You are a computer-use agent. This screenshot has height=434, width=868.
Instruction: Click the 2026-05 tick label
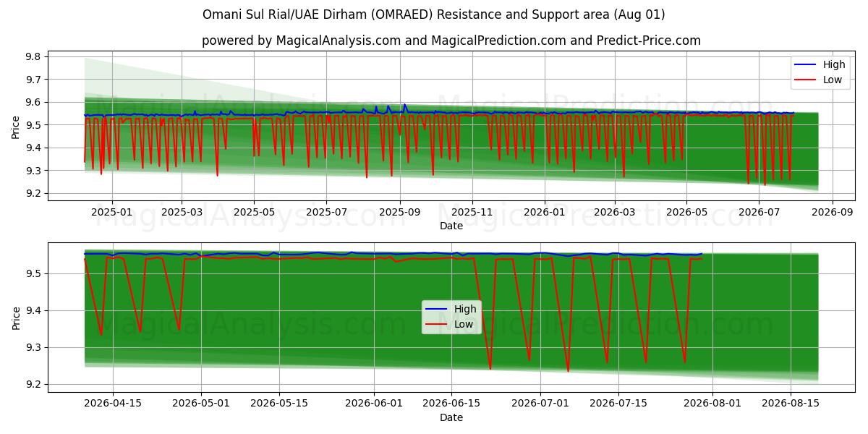coord(687,212)
